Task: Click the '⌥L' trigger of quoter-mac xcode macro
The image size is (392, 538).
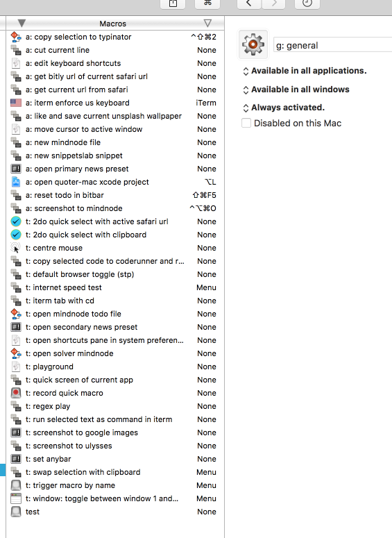Action: [x=210, y=182]
